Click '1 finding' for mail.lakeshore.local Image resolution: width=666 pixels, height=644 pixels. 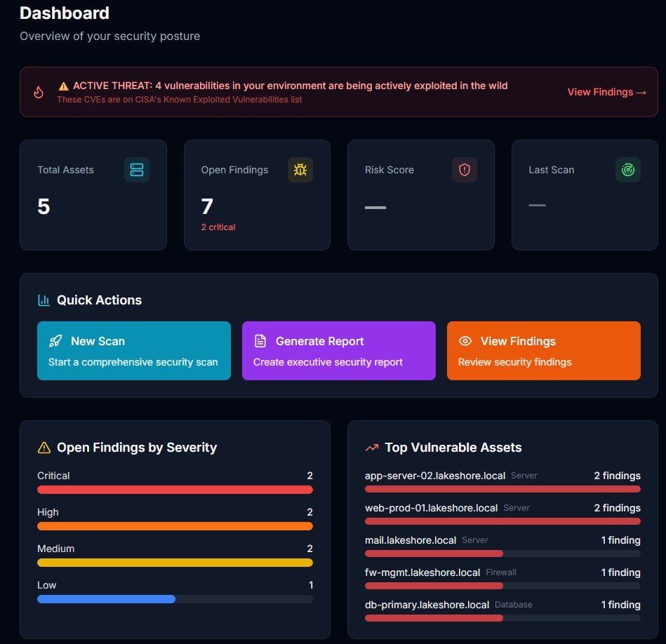point(620,540)
